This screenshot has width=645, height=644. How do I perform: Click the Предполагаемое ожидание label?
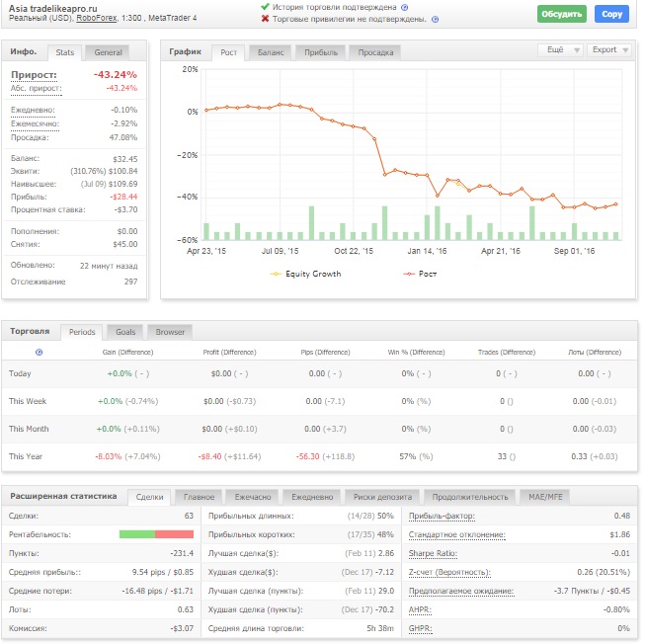coord(461,591)
